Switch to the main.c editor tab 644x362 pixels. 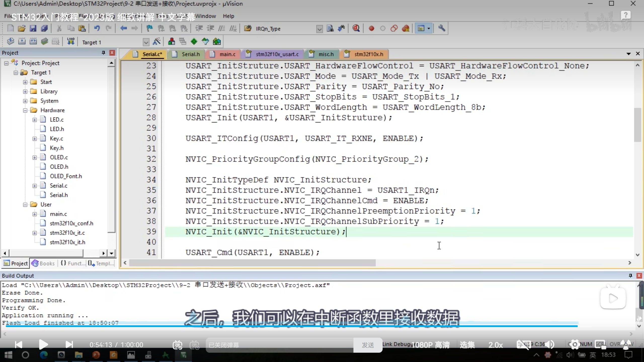pyautogui.click(x=227, y=54)
